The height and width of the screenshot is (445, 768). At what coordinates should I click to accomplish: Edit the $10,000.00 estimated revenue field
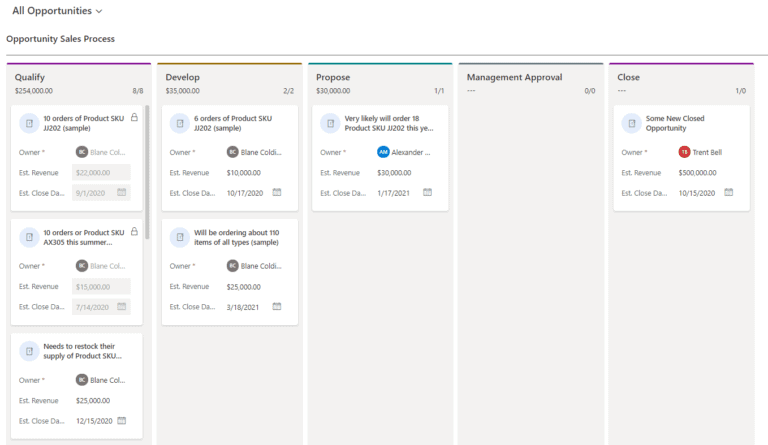coord(244,172)
